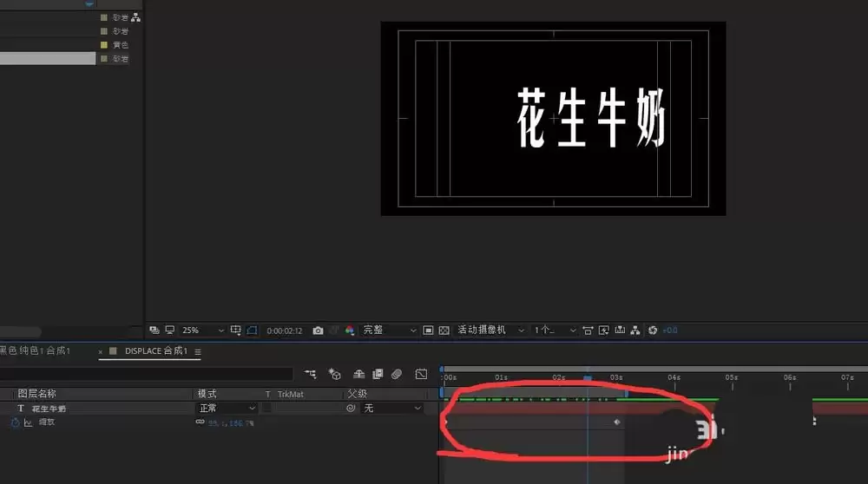The image size is (868, 484).
Task: Toggle transparency grid in the viewer
Action: [444, 330]
